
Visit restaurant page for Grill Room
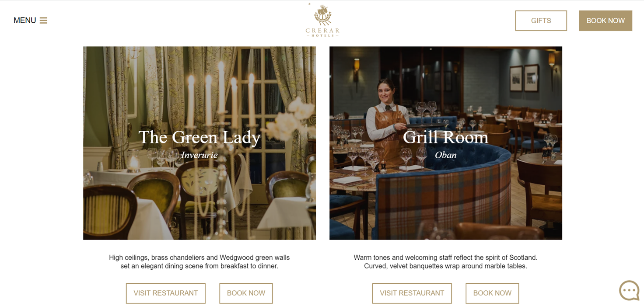tap(412, 293)
